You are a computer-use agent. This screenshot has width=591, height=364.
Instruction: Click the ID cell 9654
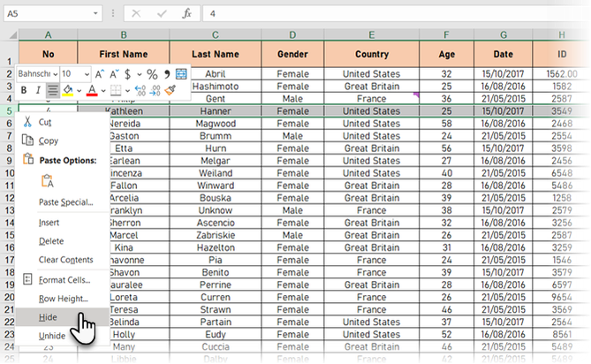pos(562,298)
